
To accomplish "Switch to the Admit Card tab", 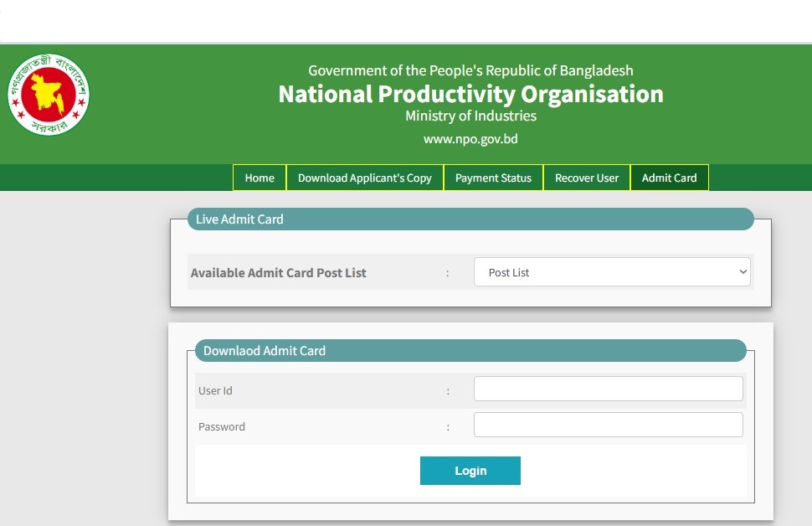I will pos(669,178).
